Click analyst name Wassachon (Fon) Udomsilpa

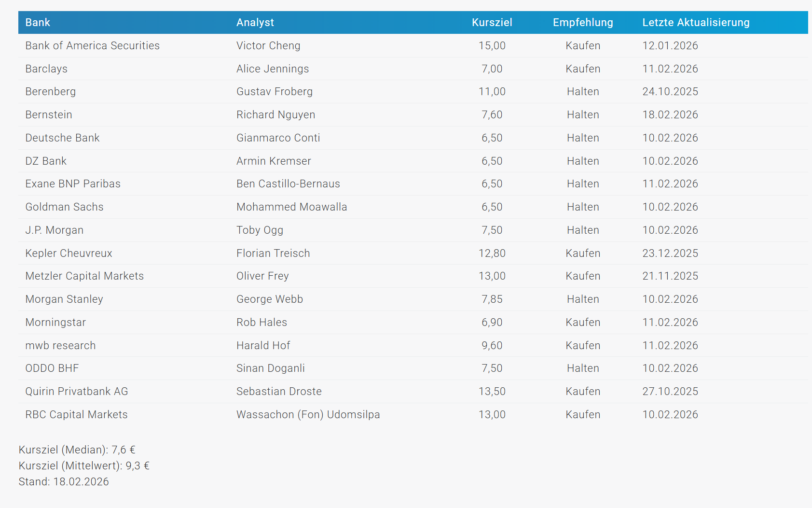point(308,415)
